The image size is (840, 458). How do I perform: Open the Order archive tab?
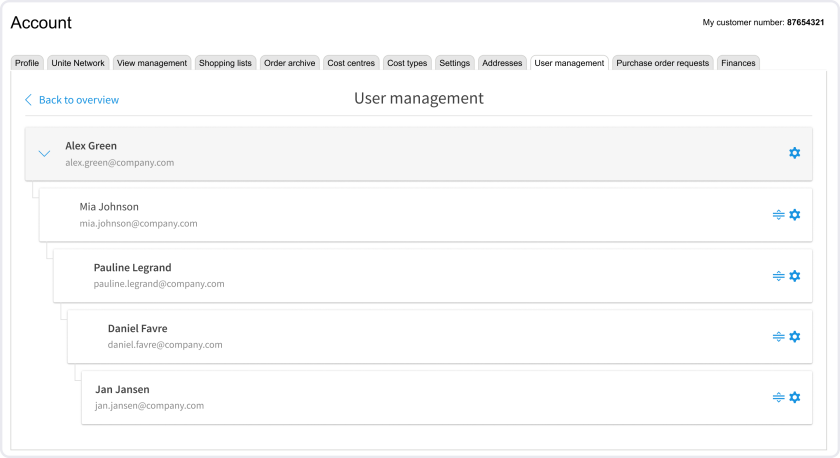point(289,63)
